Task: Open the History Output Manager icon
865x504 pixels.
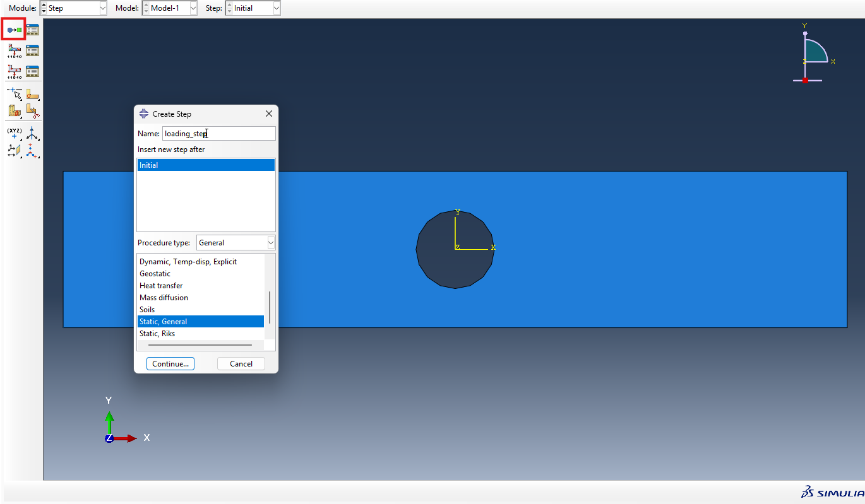Action: click(x=33, y=71)
